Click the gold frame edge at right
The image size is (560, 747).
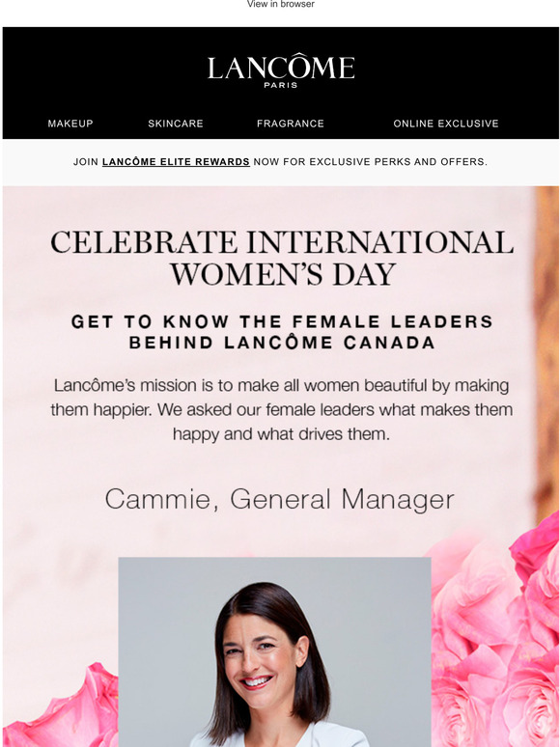point(546,352)
